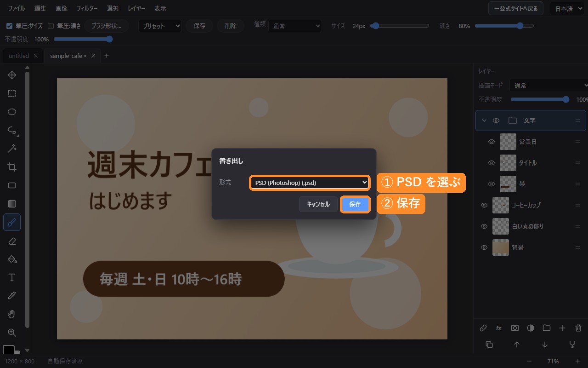The height and width of the screenshot is (368, 588).
Task: Hide the タイトル layer
Action: 492,163
